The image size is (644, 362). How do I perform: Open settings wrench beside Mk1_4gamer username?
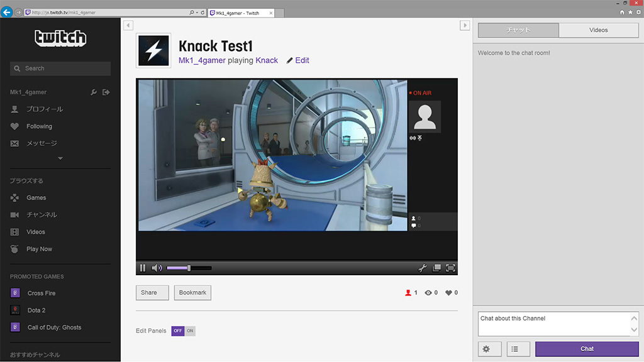point(94,92)
